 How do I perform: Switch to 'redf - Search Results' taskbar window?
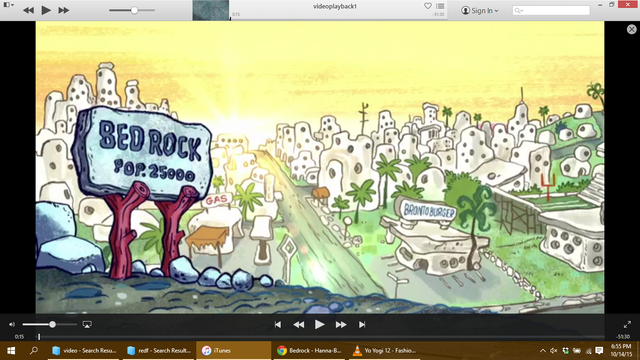[x=158, y=351]
